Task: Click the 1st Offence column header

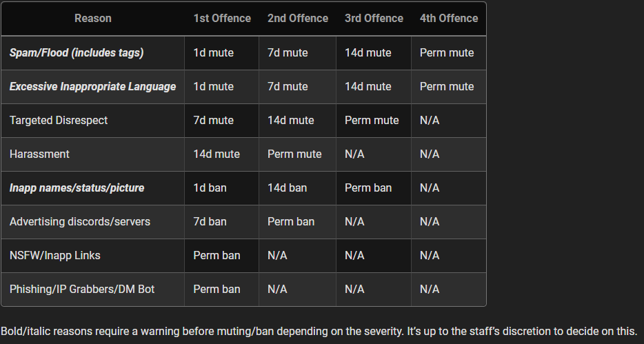Action: (222, 19)
